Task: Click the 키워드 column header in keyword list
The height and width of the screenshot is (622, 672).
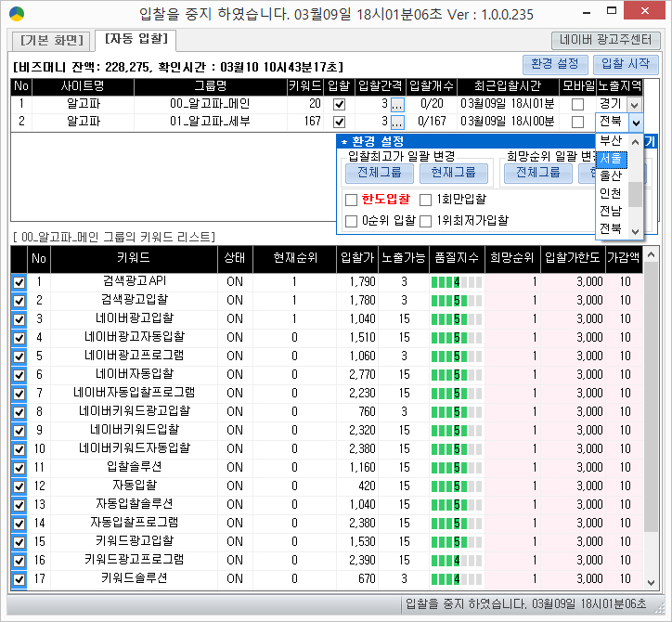Action: coord(134,258)
